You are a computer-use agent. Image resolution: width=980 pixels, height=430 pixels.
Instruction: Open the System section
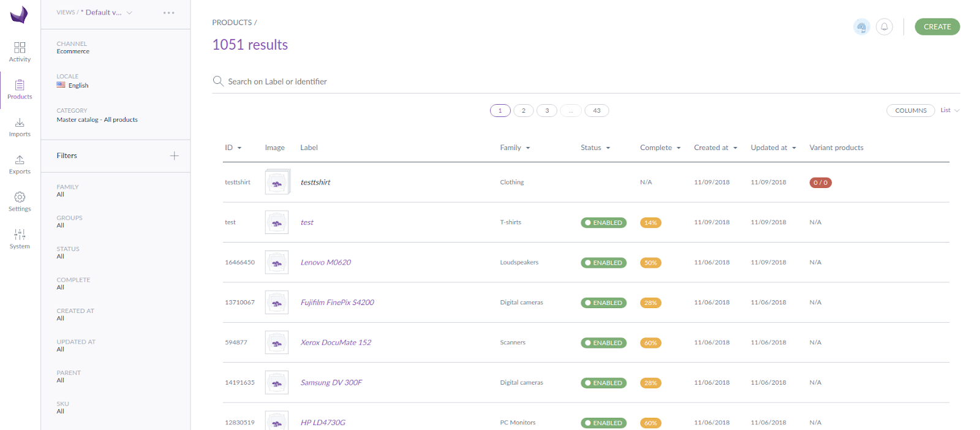click(x=20, y=239)
